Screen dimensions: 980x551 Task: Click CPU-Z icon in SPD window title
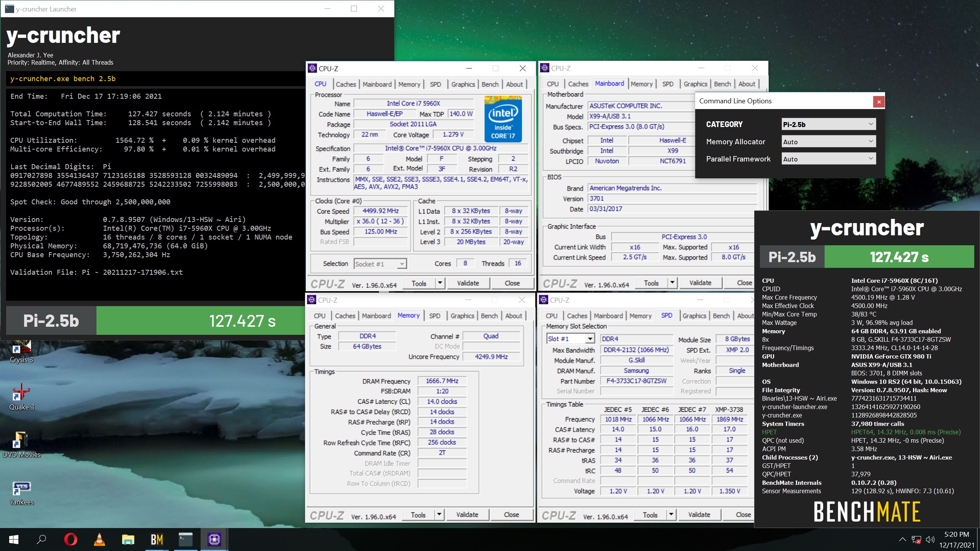(544, 300)
